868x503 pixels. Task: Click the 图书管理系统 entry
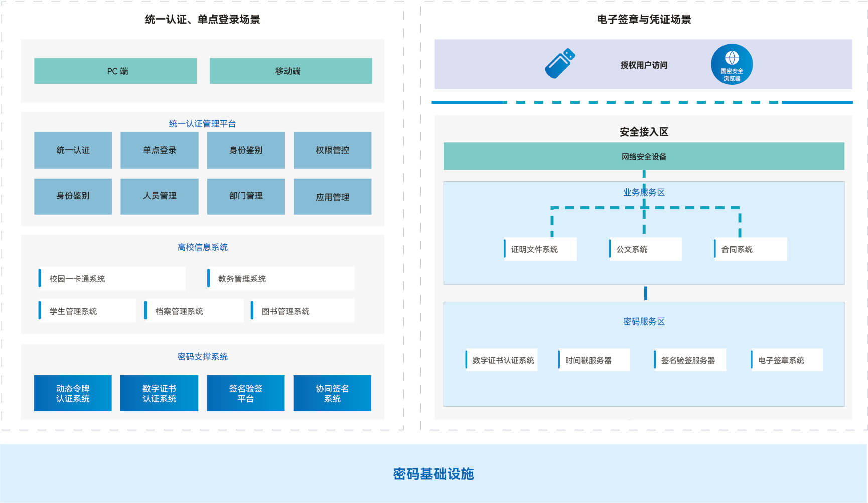(x=303, y=311)
